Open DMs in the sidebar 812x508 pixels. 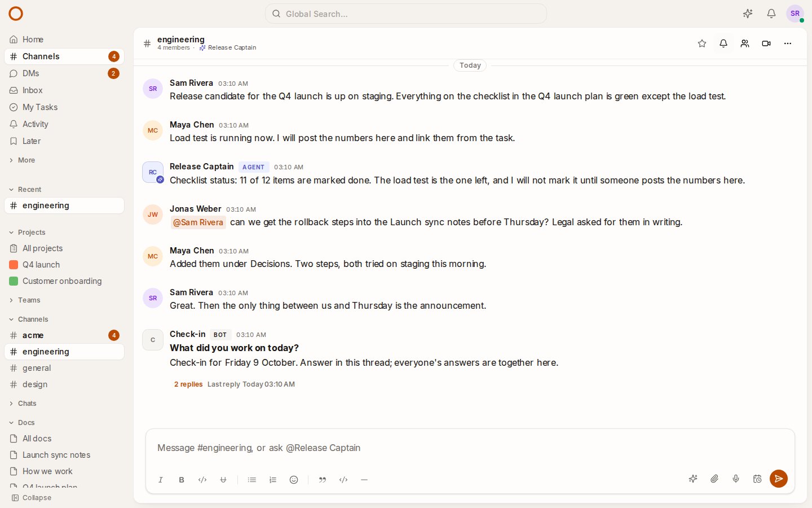(x=64, y=73)
